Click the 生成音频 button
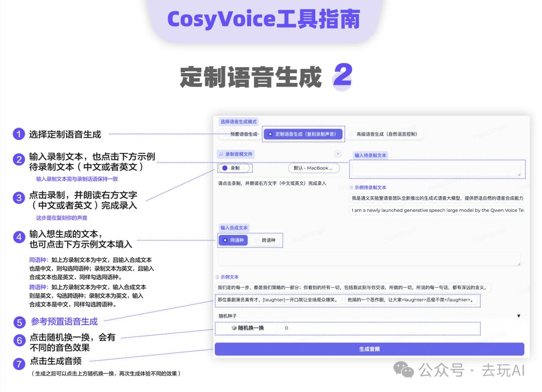 (369, 349)
